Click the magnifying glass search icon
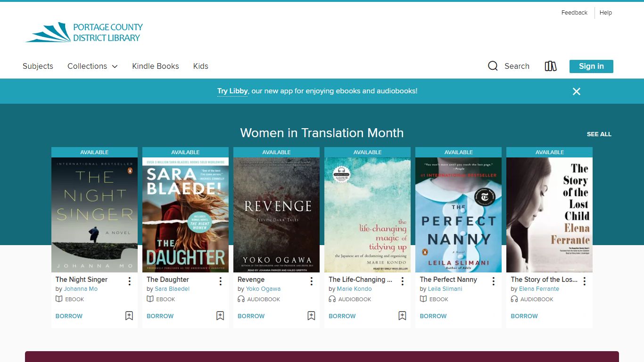644x362 pixels. [493, 66]
